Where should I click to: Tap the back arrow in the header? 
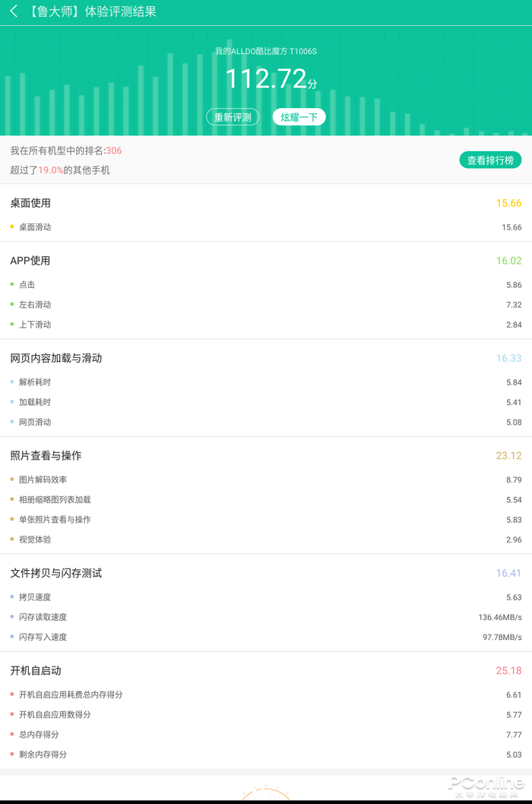pyautogui.click(x=14, y=11)
